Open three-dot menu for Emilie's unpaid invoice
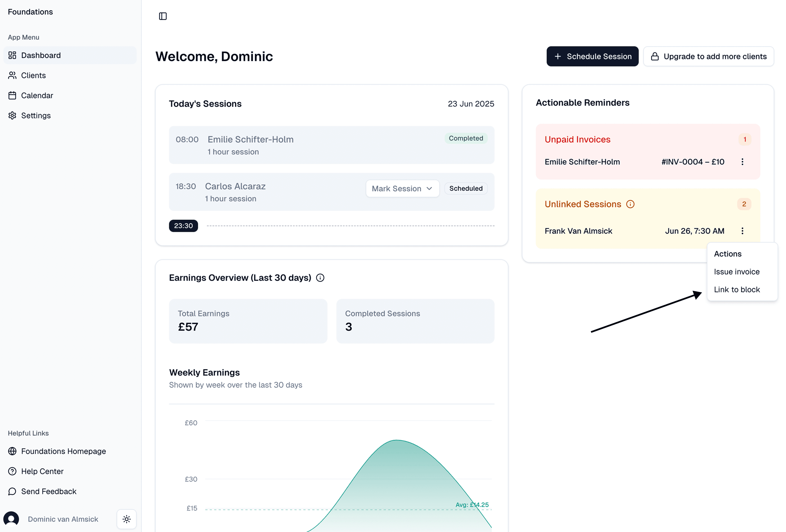 [x=742, y=162]
